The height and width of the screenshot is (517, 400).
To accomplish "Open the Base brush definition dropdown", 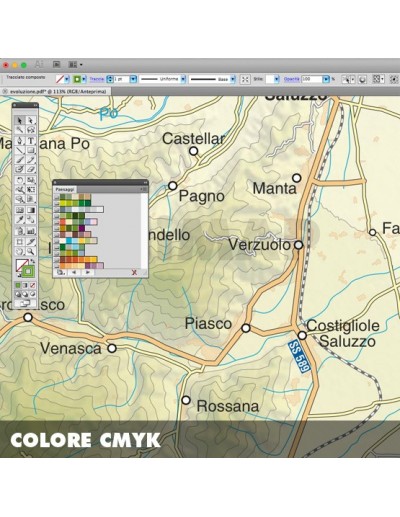I will (x=233, y=79).
